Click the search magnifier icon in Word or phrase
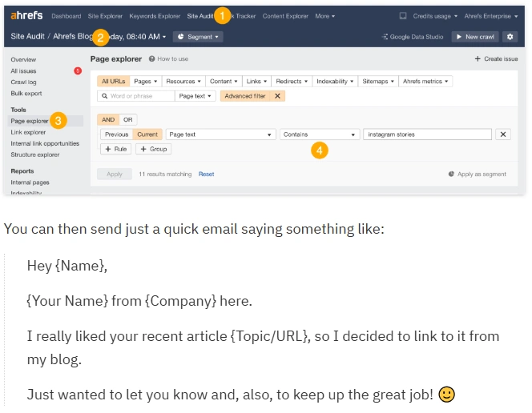Viewport: 532px width, 413px height. 104,96
